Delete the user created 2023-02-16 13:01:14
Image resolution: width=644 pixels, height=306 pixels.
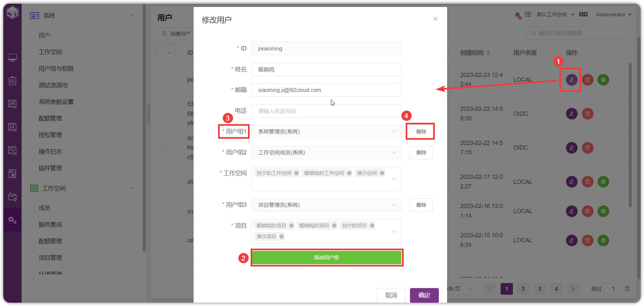tap(588, 211)
